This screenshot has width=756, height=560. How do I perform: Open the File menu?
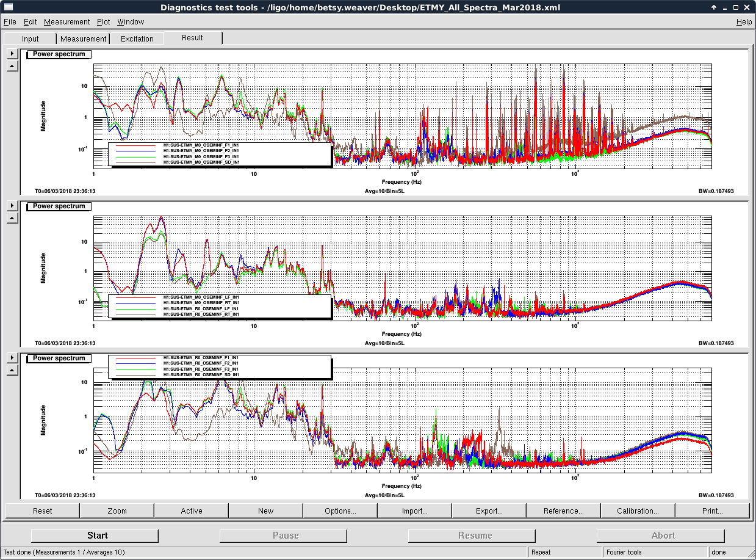tap(10, 22)
